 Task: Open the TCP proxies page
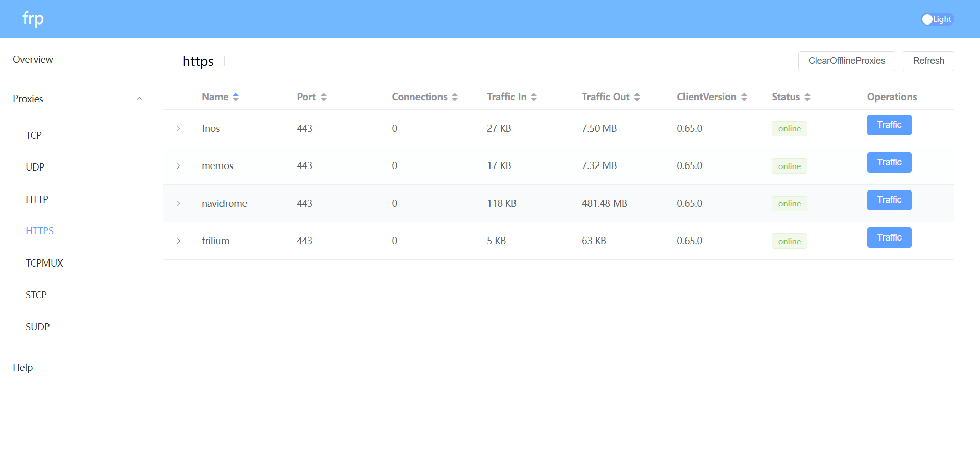click(34, 135)
